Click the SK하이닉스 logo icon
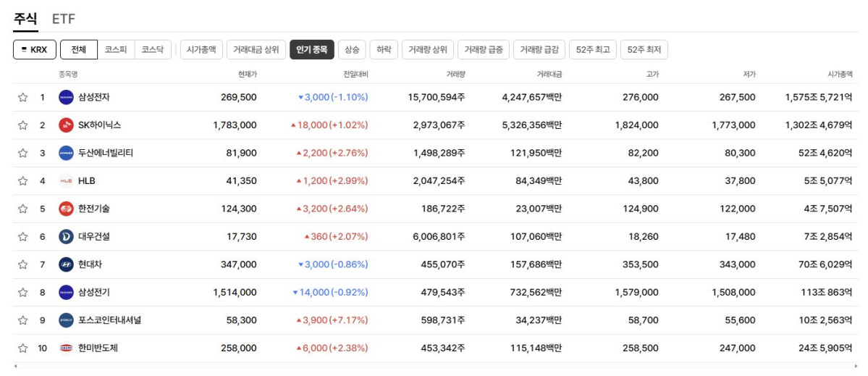 coord(66,125)
